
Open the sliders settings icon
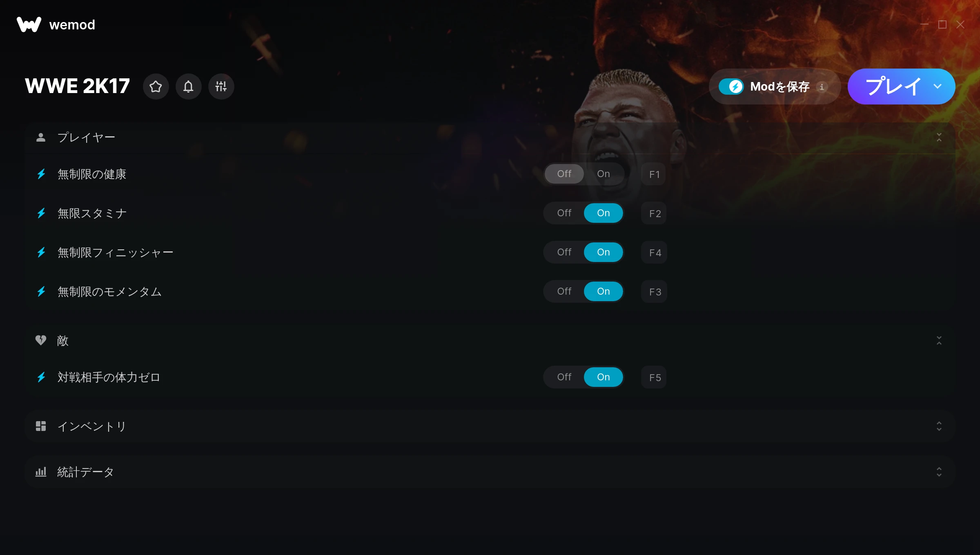tap(221, 87)
